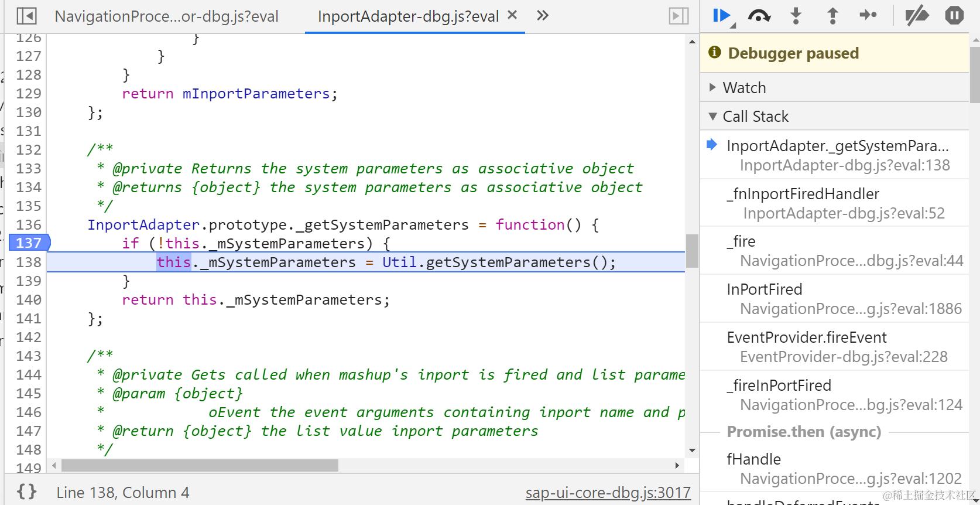Click the code editor horizontal scrollbar thumb
This screenshot has height=505, width=980.
coord(200,465)
